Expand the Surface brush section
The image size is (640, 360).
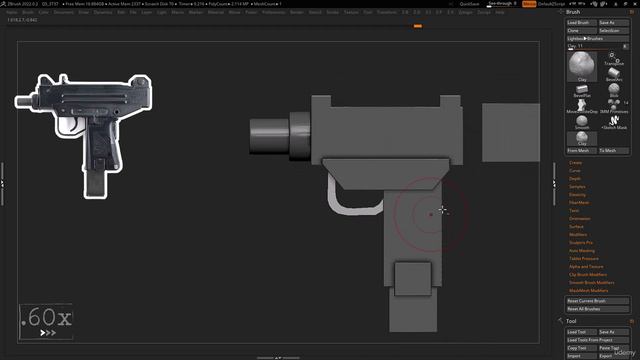[576, 227]
